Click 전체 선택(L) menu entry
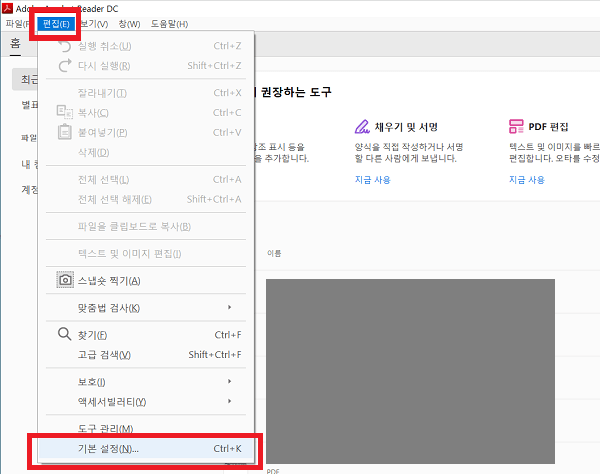600x474 pixels. click(x=146, y=179)
